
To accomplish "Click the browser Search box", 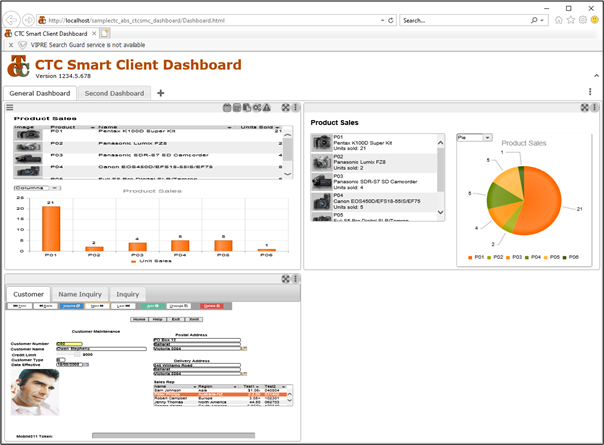I will (x=466, y=20).
